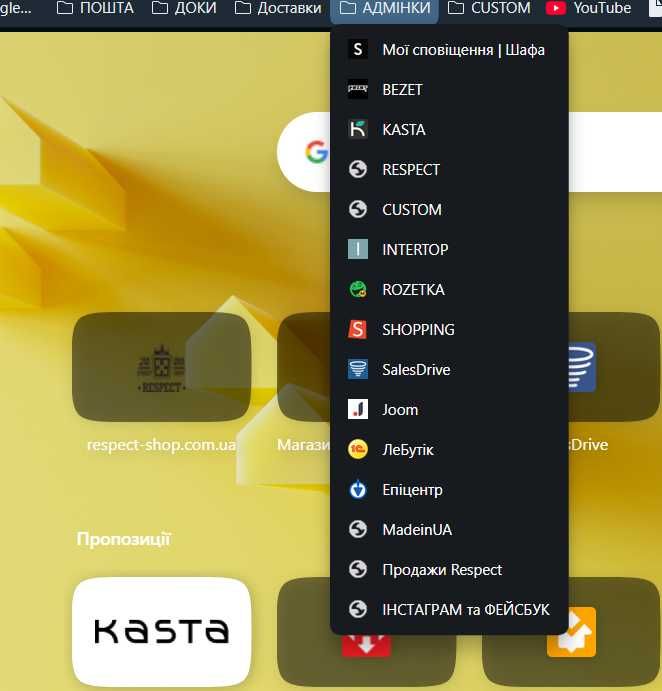This screenshot has width=662, height=691.
Task: Open the SalesDrive shortcut tile on page
Action: click(615, 367)
